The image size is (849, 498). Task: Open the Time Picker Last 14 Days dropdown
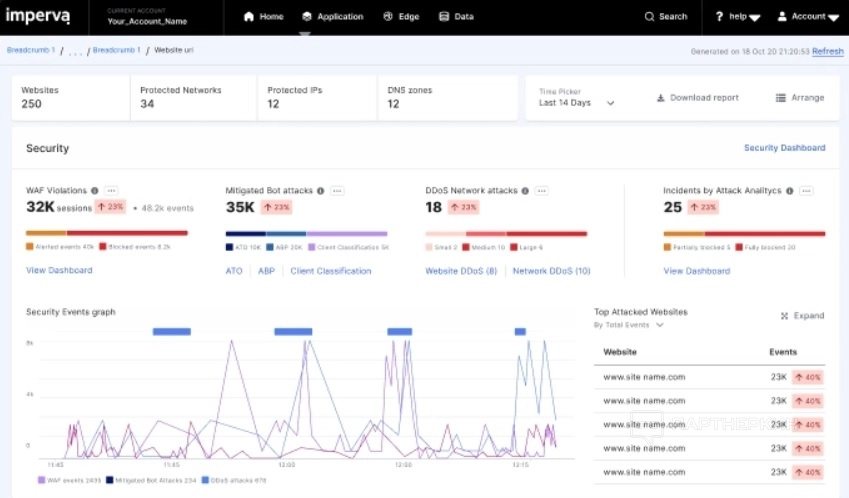coord(577,103)
